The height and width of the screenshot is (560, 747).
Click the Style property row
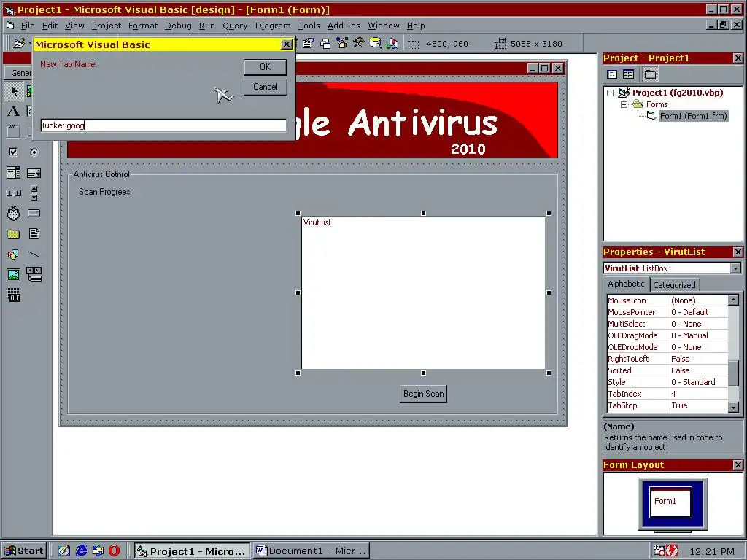tap(667, 382)
